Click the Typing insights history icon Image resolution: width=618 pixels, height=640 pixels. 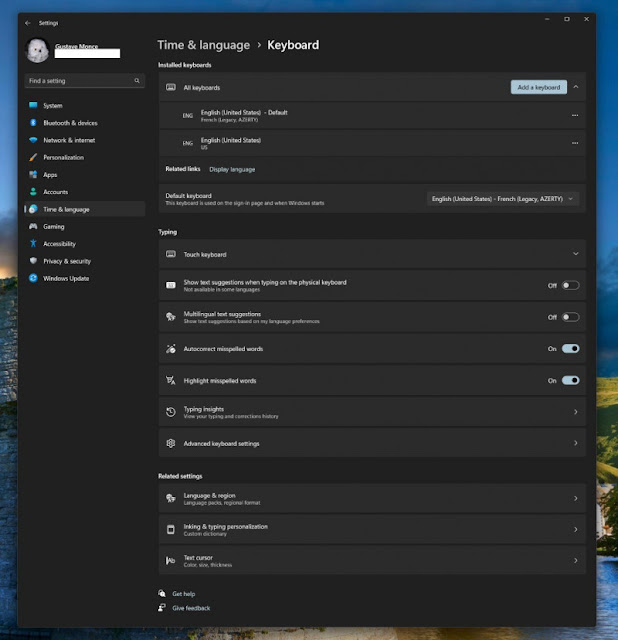(x=171, y=412)
